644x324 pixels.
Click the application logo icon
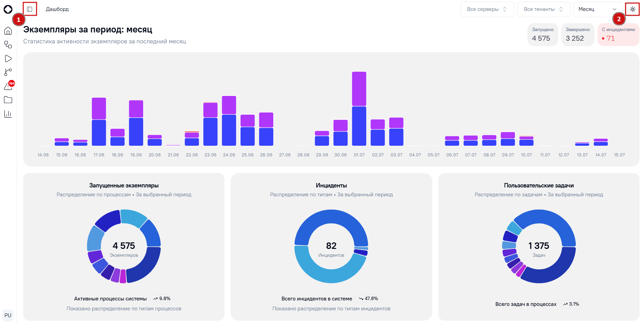8,10
